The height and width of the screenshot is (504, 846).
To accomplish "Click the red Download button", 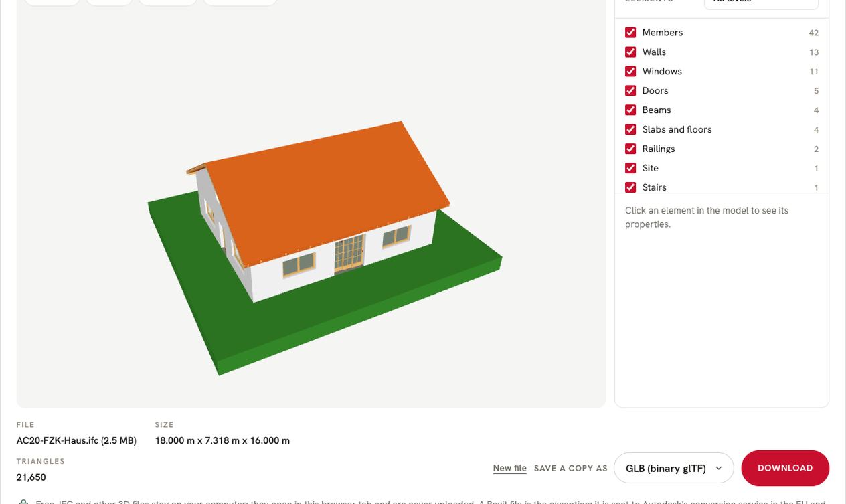I will 785,468.
